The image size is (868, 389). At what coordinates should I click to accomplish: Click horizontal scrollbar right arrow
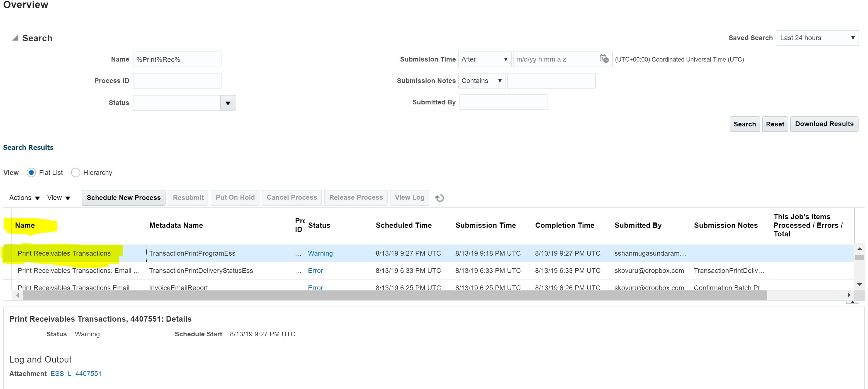[849, 295]
